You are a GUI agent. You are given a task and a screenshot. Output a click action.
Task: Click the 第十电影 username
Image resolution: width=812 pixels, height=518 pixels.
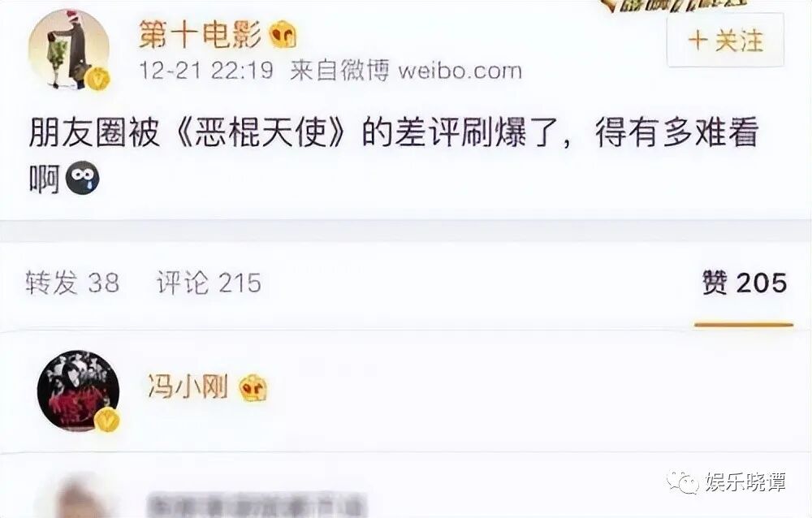201,36
